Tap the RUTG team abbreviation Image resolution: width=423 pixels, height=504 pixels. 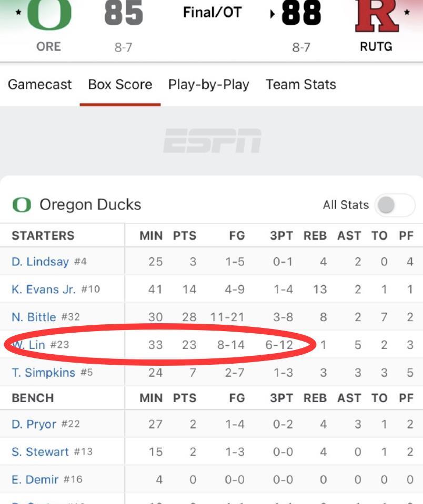(x=376, y=47)
